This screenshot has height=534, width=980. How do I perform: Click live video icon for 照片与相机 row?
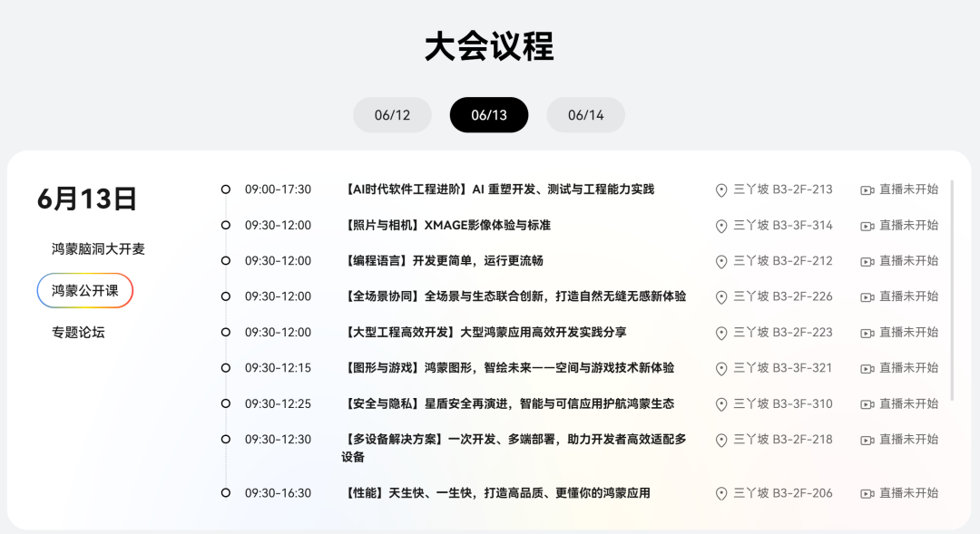pyautogui.click(x=867, y=226)
